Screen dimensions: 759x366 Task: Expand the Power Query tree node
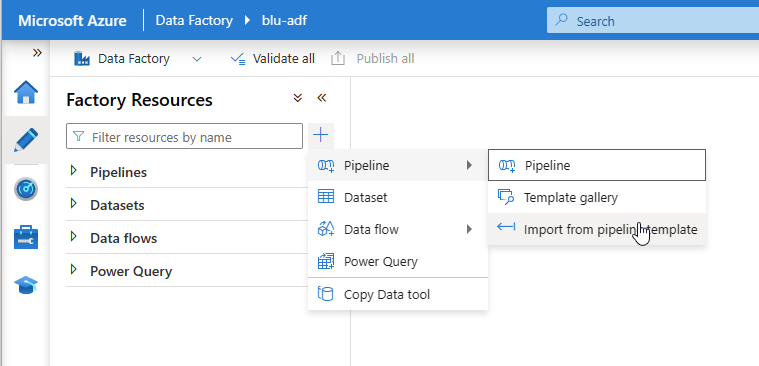point(74,269)
